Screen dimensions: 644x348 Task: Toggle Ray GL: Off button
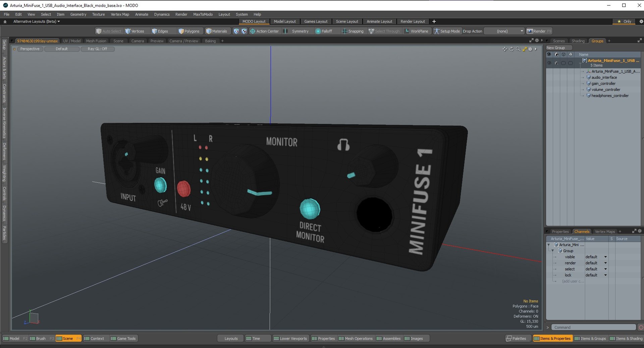point(98,49)
